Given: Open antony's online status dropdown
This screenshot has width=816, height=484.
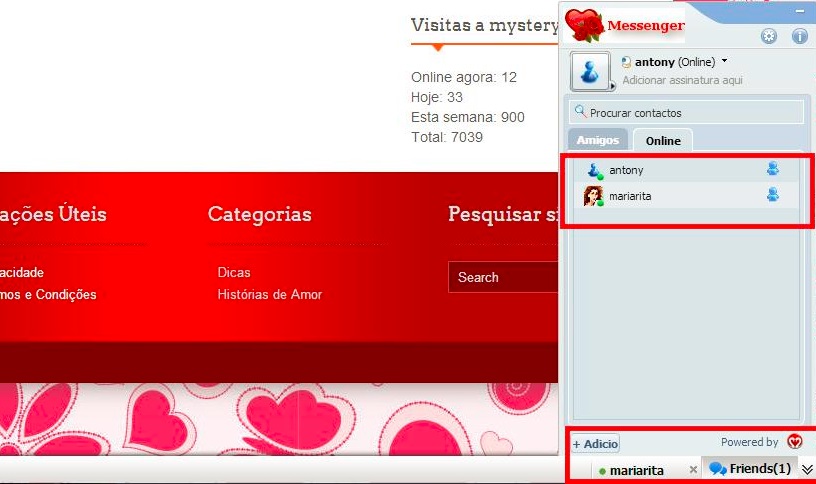Looking at the screenshot, I should point(724,62).
